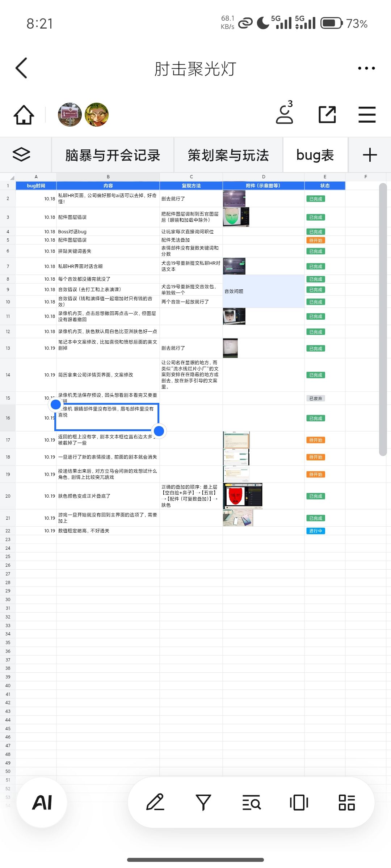The image size is (391, 868).
Task: Open the 已完成 status in row 2
Action: click(316, 199)
